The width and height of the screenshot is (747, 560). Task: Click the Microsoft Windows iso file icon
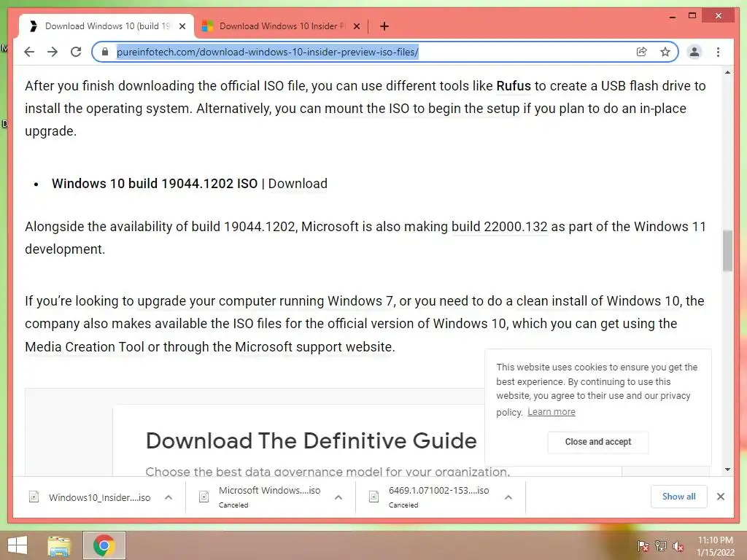(x=204, y=497)
